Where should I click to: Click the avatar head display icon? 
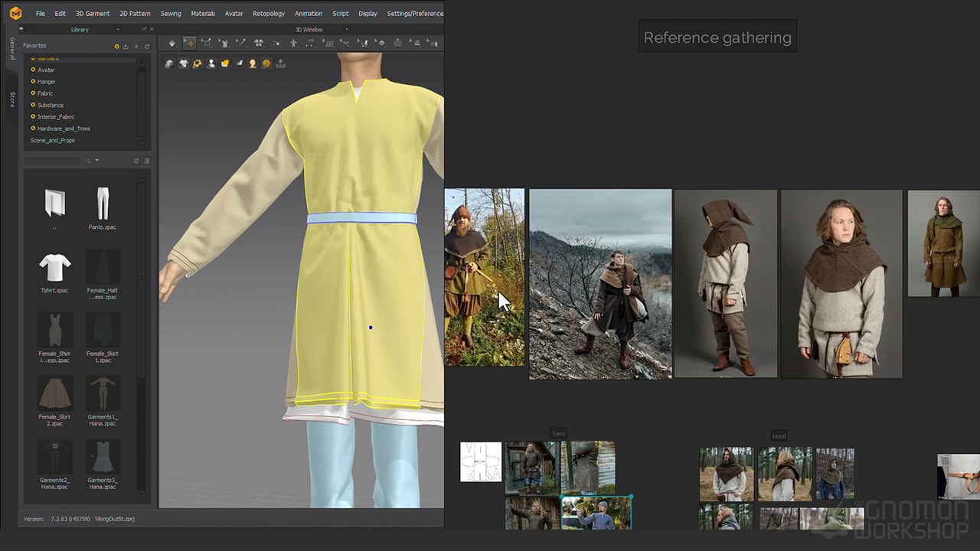253,64
